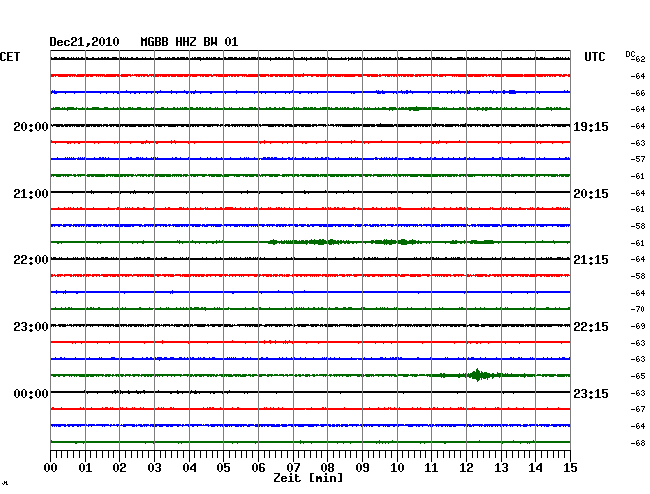Click the minute tick label "11"

click(431, 468)
